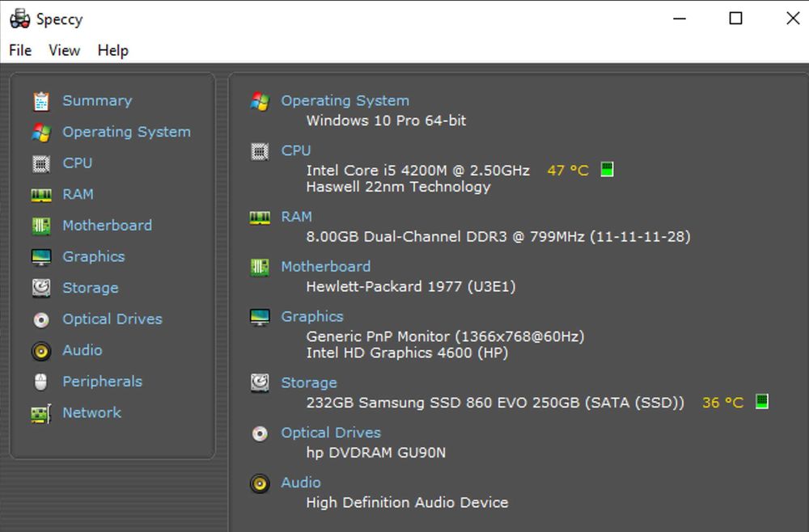Open the CPU heading link in summary

coord(296,150)
